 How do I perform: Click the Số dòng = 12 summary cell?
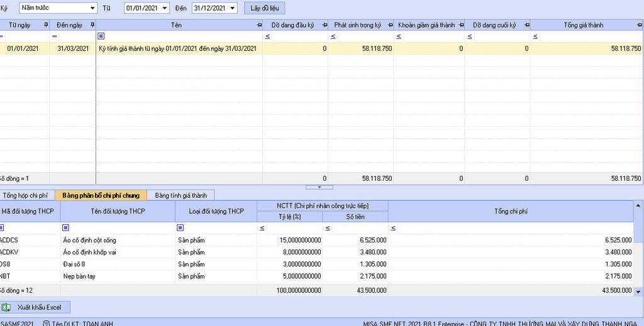tap(30, 290)
